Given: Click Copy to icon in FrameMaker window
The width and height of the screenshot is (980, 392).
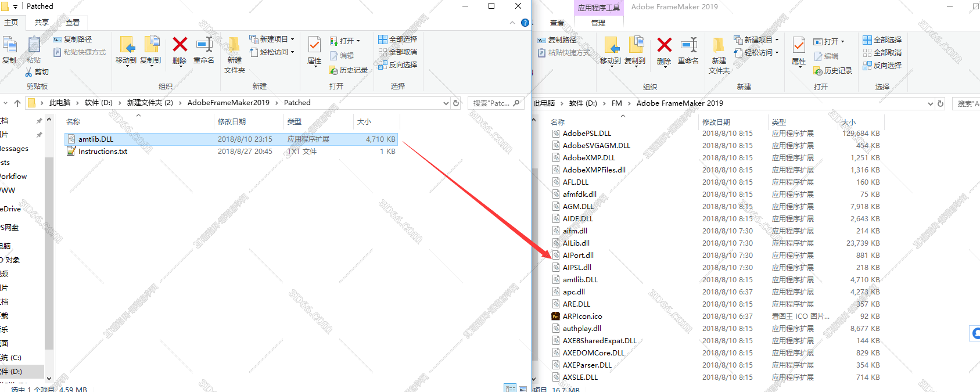Looking at the screenshot, I should click(x=636, y=45).
